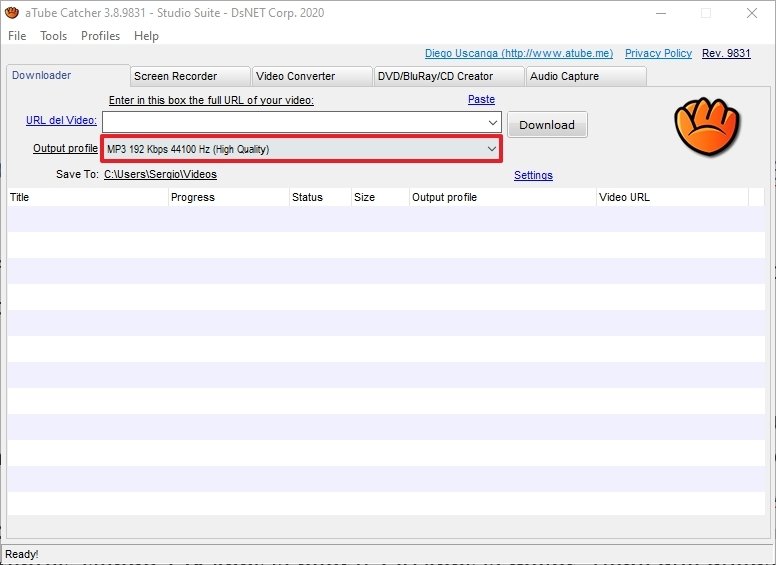Open the Tools menu

[x=53, y=36]
